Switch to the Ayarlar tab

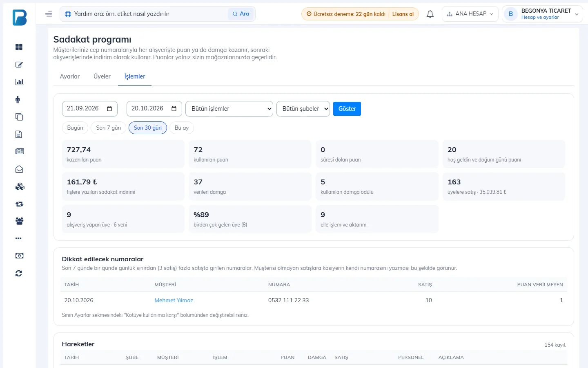click(70, 76)
